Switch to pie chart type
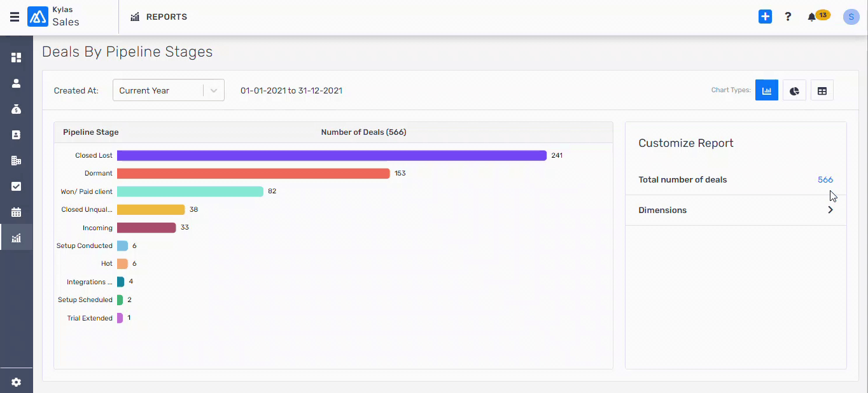The image size is (868, 393). coord(794,90)
